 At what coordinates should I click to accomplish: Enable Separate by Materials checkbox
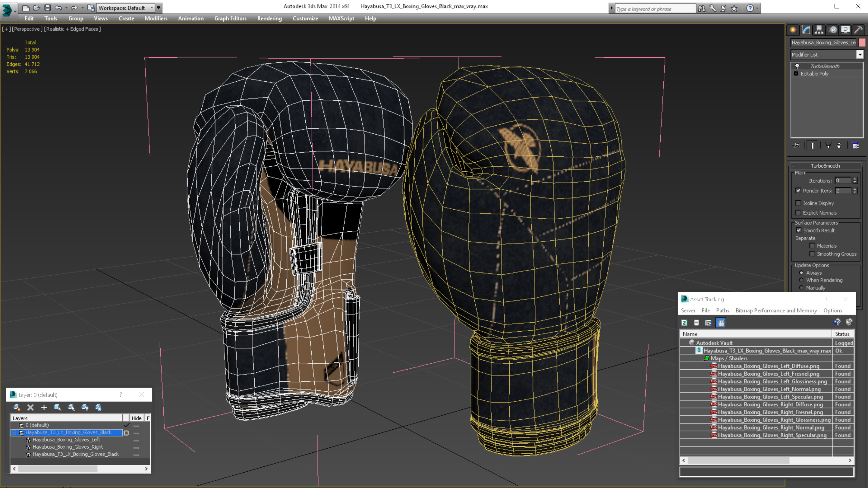[x=813, y=246]
